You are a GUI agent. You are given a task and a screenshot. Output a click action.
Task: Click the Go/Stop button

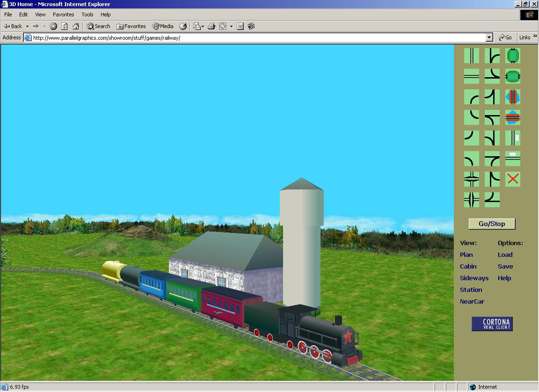[x=492, y=224]
